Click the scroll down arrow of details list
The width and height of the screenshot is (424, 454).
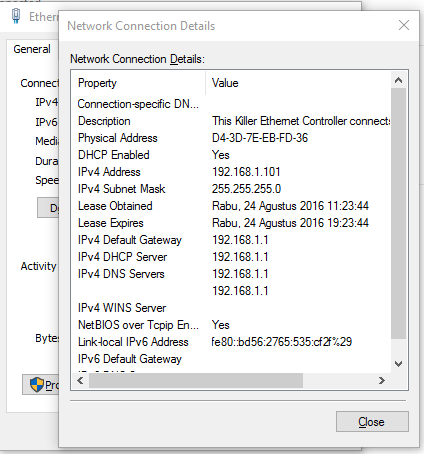(x=398, y=364)
